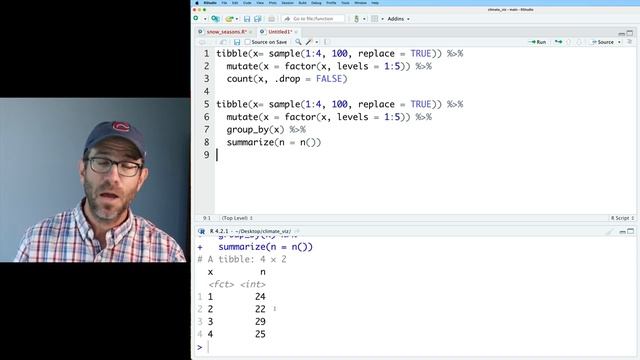Minimize the source editor pane

[x=622, y=33]
